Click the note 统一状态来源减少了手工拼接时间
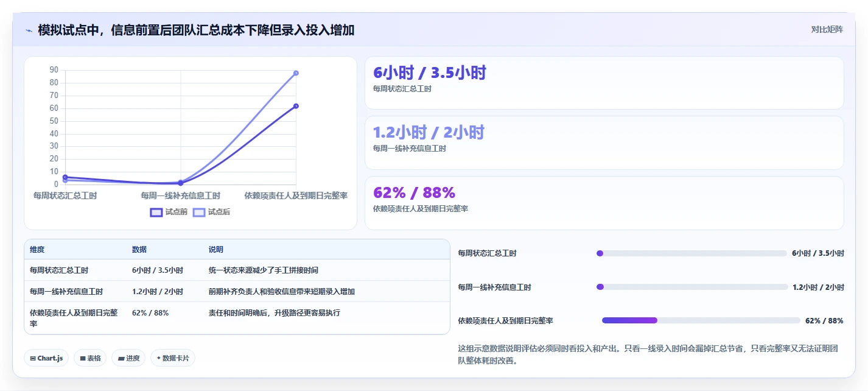 pyautogui.click(x=264, y=270)
